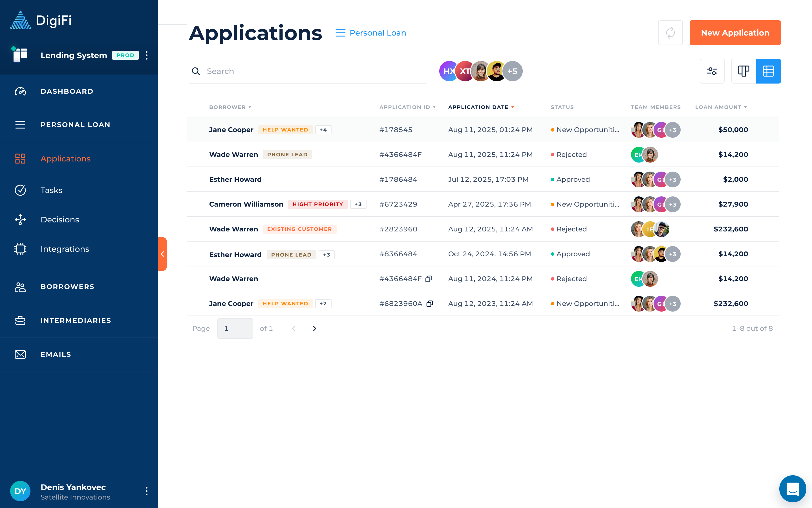Open Lending System product icon
The image size is (812, 508).
tap(20, 54)
